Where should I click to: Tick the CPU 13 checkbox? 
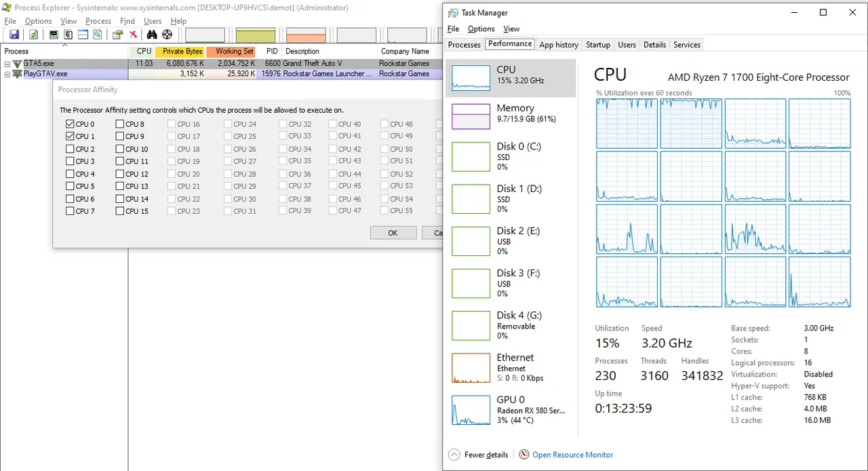tap(119, 186)
